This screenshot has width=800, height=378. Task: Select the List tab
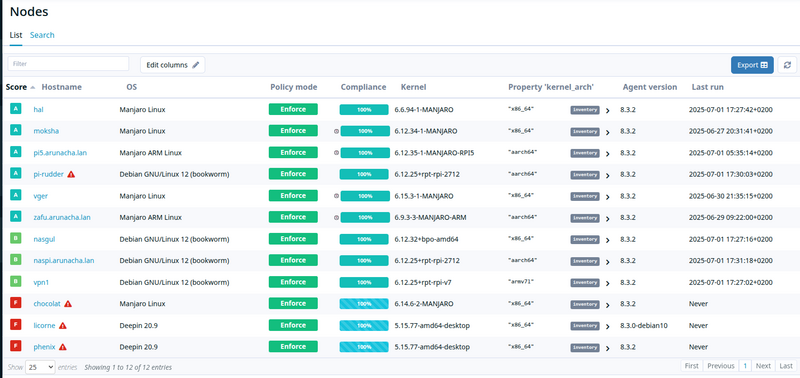[16, 35]
